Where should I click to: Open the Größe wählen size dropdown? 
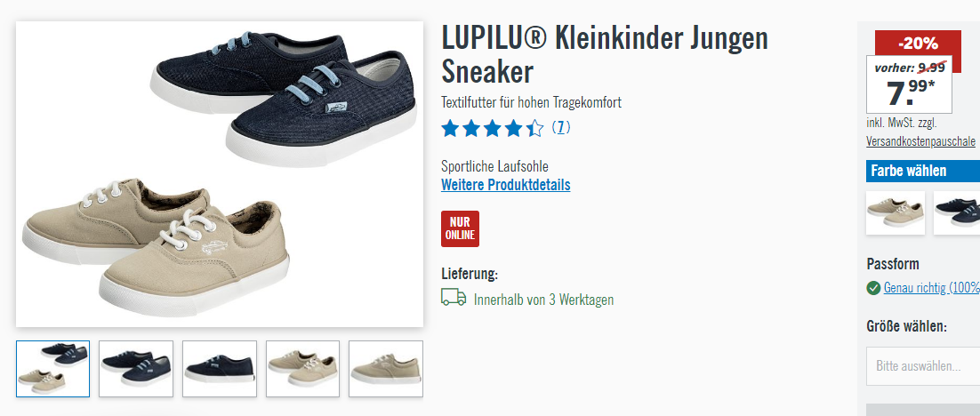923,366
